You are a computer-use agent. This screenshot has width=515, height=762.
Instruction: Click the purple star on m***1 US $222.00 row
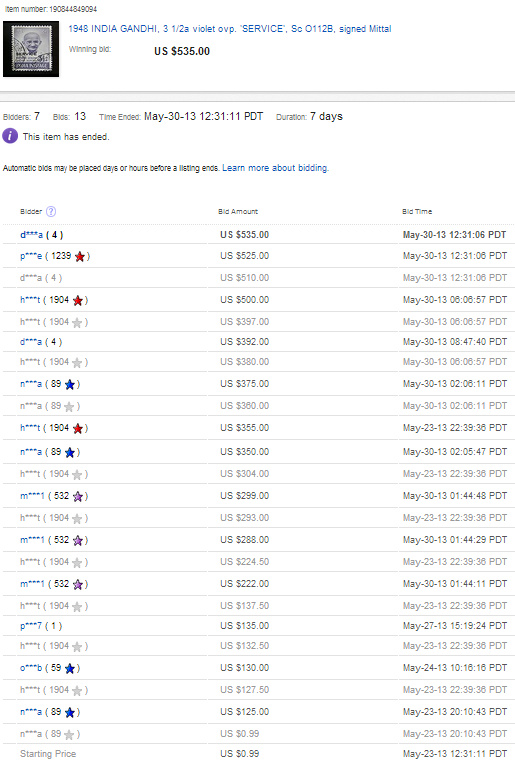click(x=78, y=584)
